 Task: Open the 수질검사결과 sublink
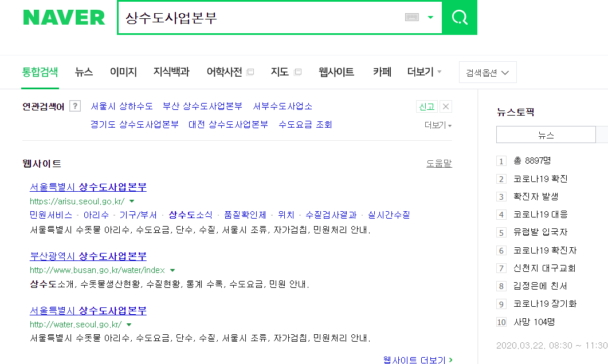[331, 215]
